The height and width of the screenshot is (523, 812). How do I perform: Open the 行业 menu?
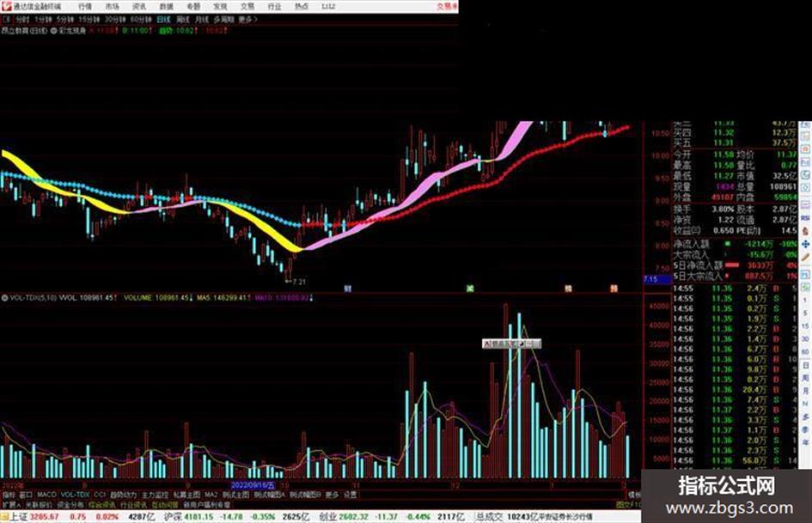(274, 6)
